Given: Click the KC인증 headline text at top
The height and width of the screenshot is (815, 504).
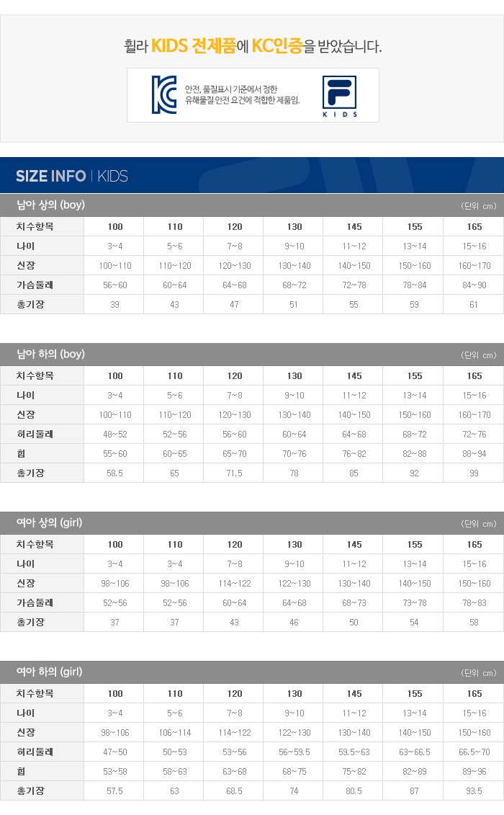Looking at the screenshot, I should tap(252, 47).
